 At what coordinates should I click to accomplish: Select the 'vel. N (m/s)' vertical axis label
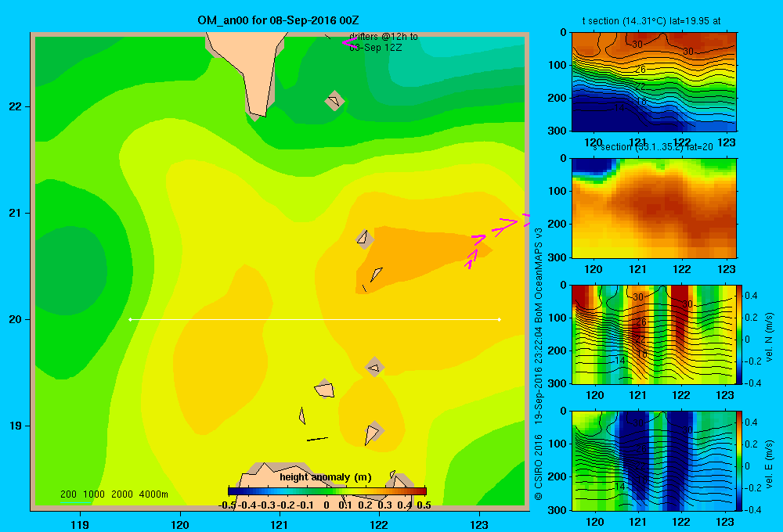(769, 337)
